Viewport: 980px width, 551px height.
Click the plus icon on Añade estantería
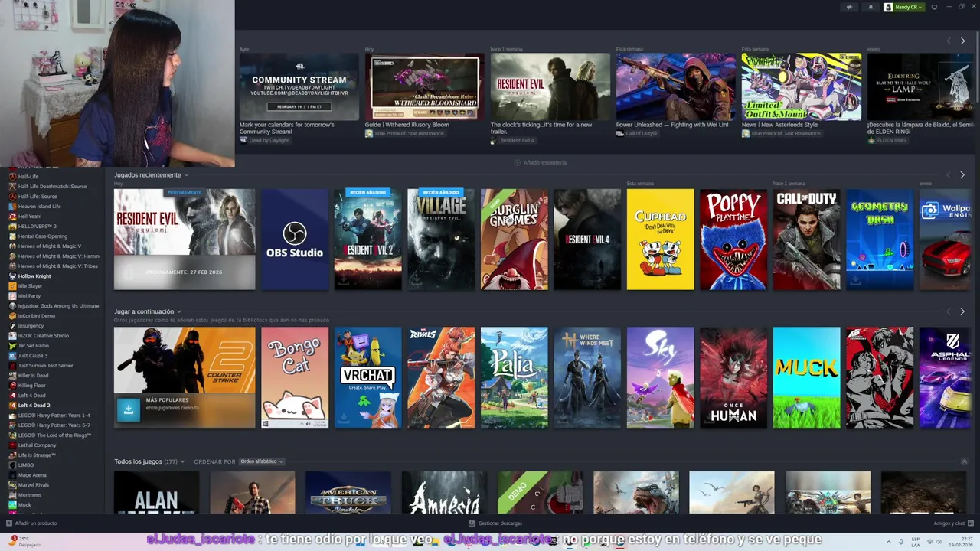518,163
